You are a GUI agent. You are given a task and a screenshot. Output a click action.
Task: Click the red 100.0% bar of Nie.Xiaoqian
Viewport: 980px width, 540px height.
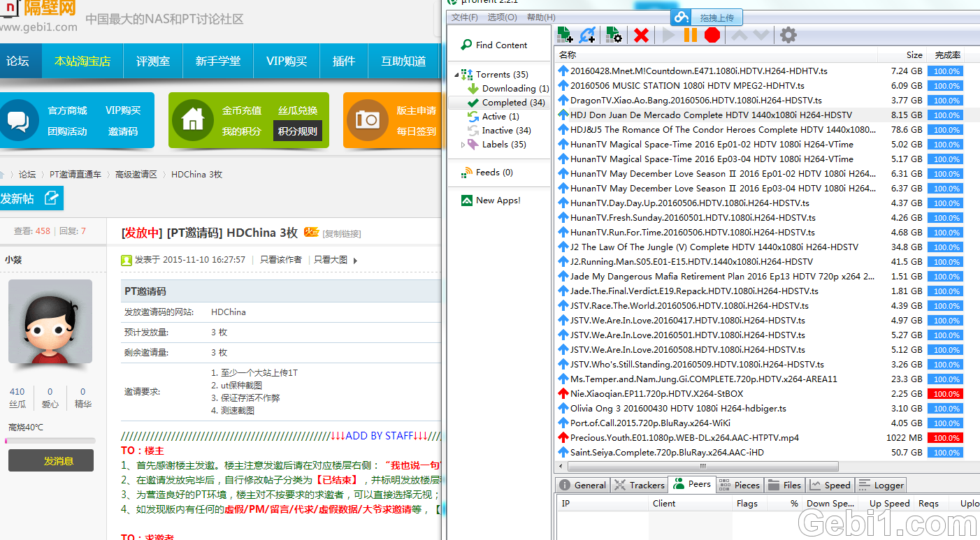tap(945, 394)
